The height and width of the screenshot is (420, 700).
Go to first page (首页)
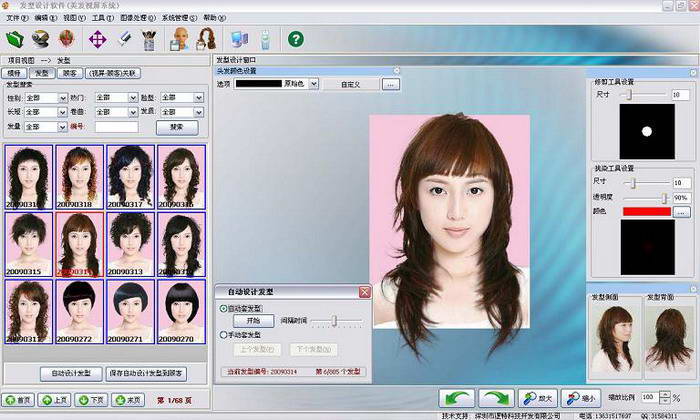click(x=18, y=400)
